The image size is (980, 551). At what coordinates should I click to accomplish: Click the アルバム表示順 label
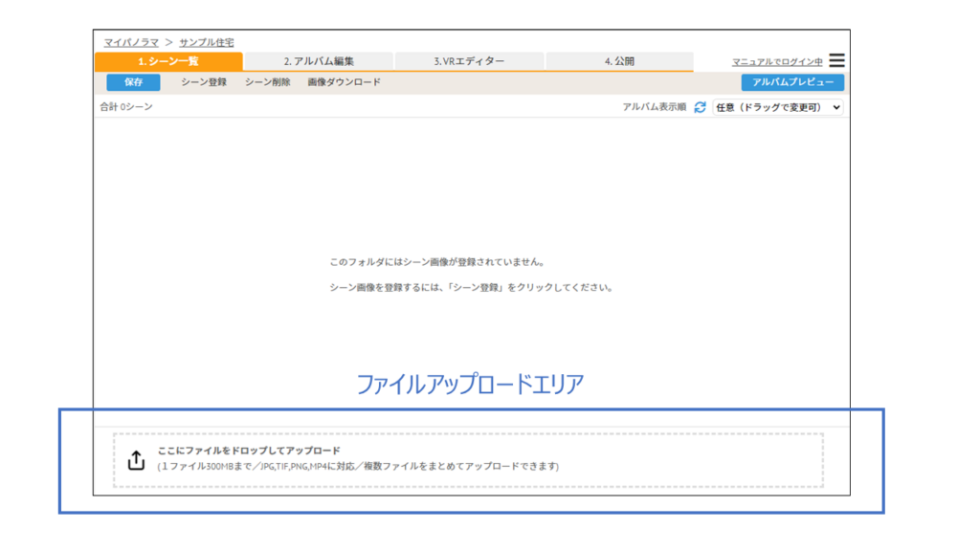pos(654,107)
